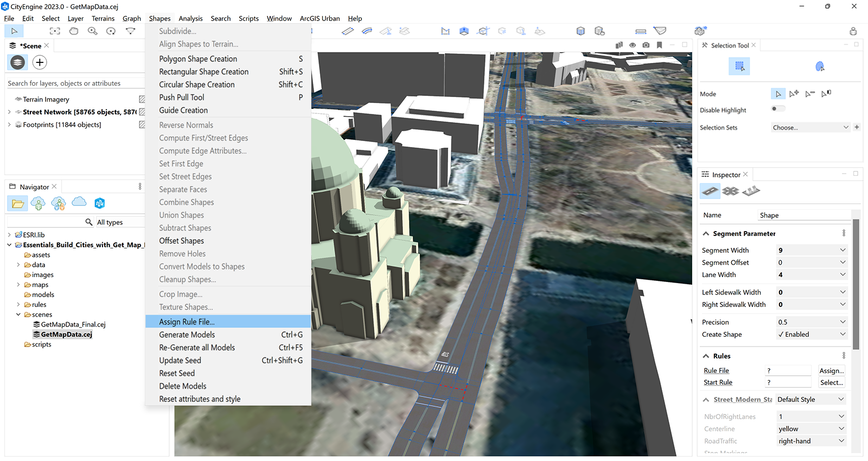This screenshot has height=461, width=868.
Task: Toggle visibility checkbox for Terrain Imagery layer
Action: point(142,99)
